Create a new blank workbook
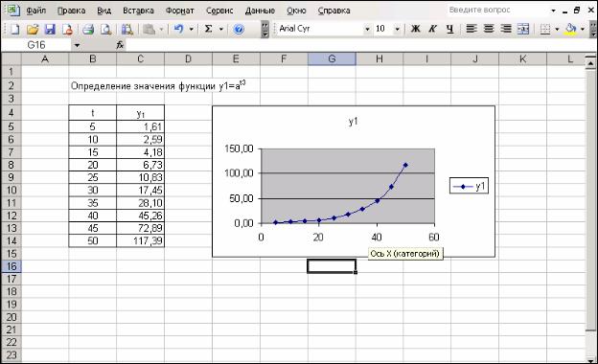Image resolution: width=598 pixels, height=364 pixels. point(14,29)
